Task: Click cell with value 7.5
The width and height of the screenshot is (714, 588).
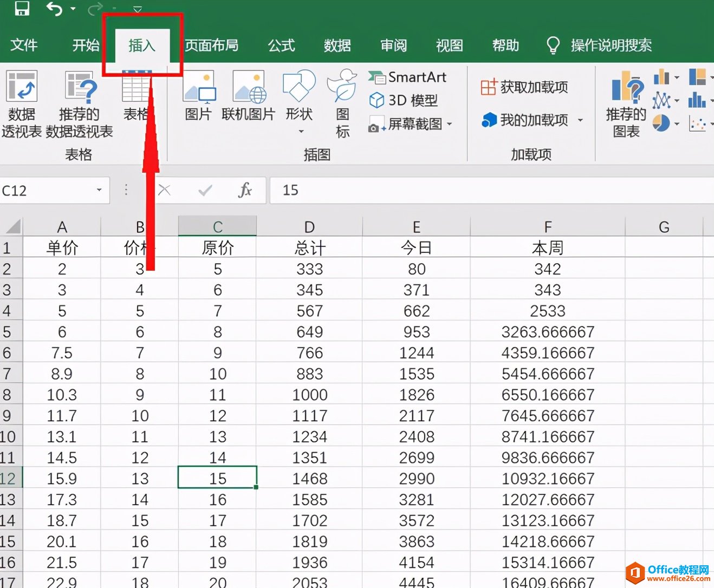Action: click(x=62, y=352)
